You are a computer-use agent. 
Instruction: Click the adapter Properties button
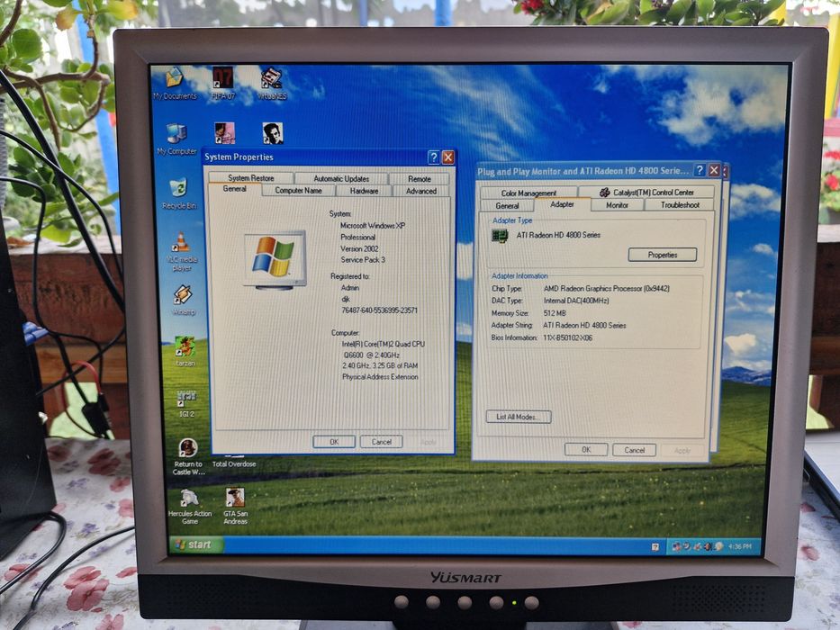click(663, 255)
